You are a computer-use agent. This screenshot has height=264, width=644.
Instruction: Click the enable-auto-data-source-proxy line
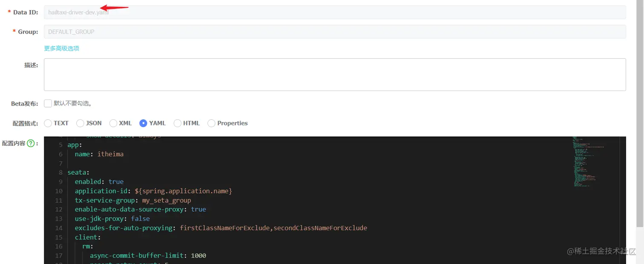[x=141, y=210]
